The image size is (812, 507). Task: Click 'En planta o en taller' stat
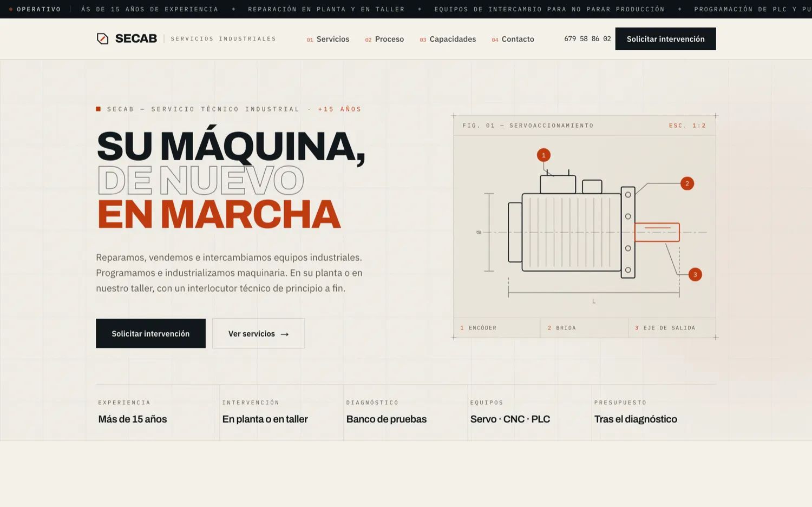[265, 419]
